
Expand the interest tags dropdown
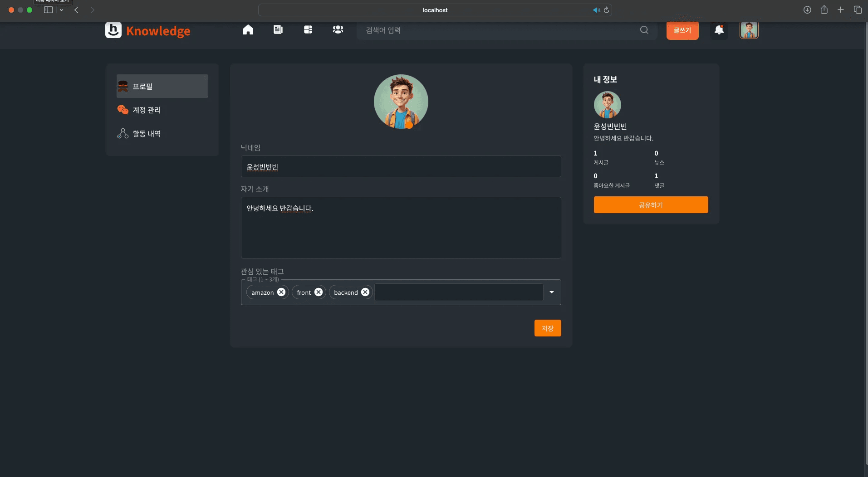pos(552,292)
